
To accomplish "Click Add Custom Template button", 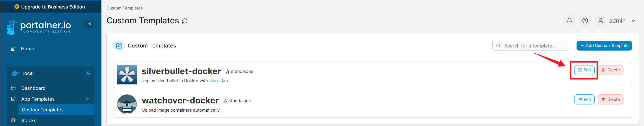I will tap(604, 46).
